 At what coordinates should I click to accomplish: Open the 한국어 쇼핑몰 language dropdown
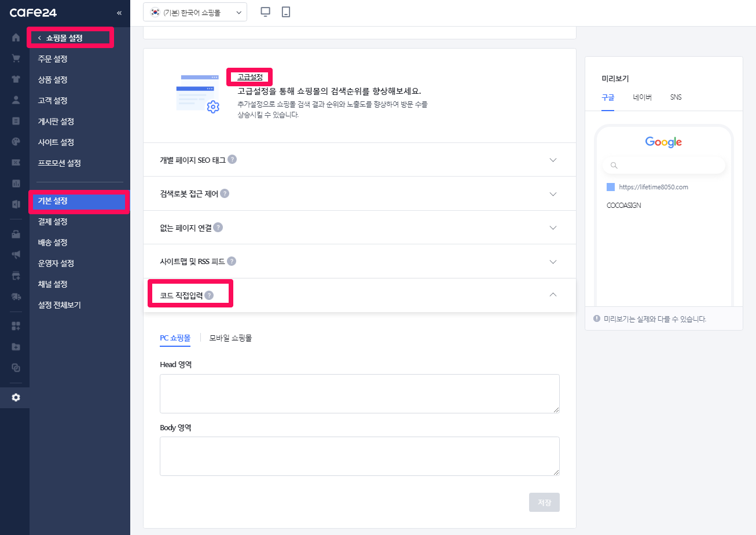pos(195,12)
